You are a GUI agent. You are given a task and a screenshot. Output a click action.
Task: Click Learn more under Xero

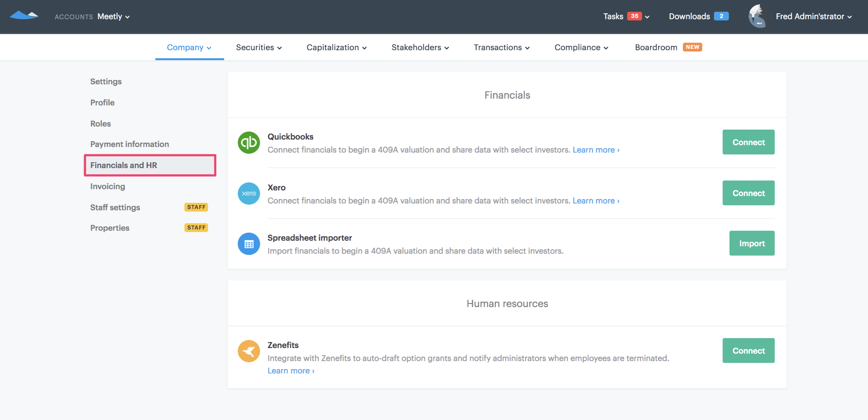596,201
